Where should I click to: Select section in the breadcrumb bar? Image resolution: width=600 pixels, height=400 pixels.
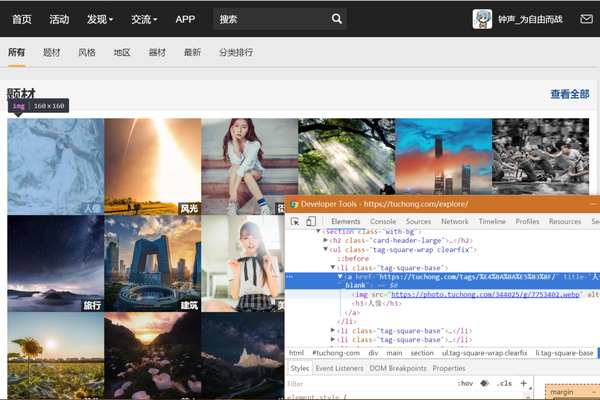(x=422, y=353)
